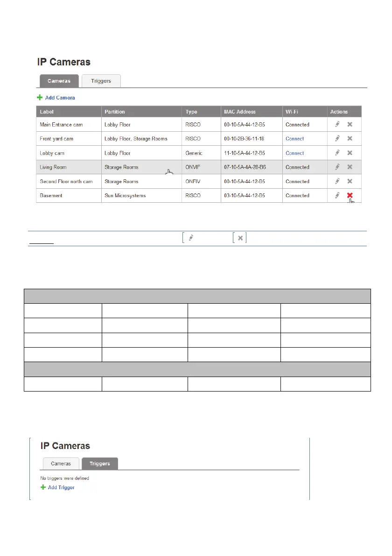The width and height of the screenshot is (392, 556).
Task: Delete Second Floor north cam
Action: pos(350,181)
